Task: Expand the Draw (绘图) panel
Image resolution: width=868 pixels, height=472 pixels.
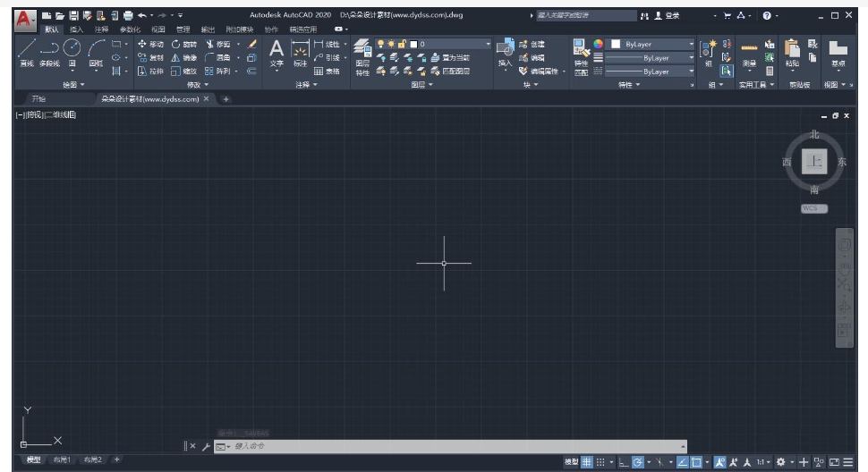Action: tap(73, 85)
